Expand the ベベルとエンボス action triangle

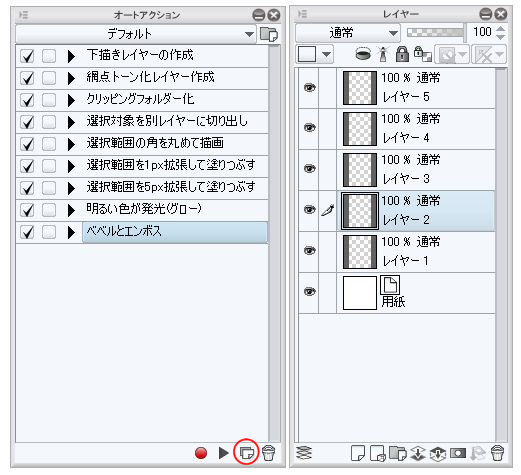pyautogui.click(x=71, y=232)
